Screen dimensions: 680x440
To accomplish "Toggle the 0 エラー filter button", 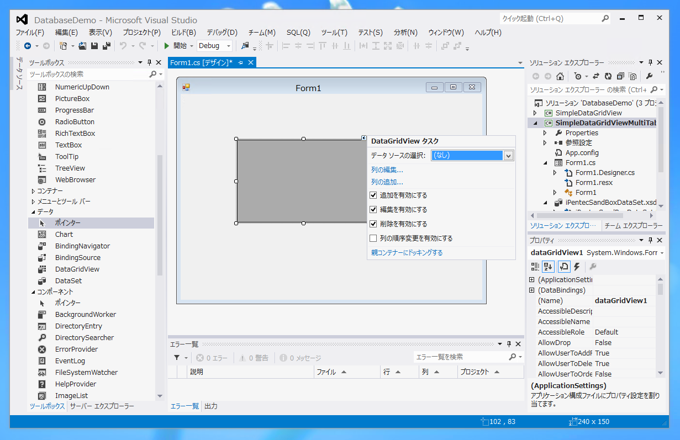I will (212, 358).
